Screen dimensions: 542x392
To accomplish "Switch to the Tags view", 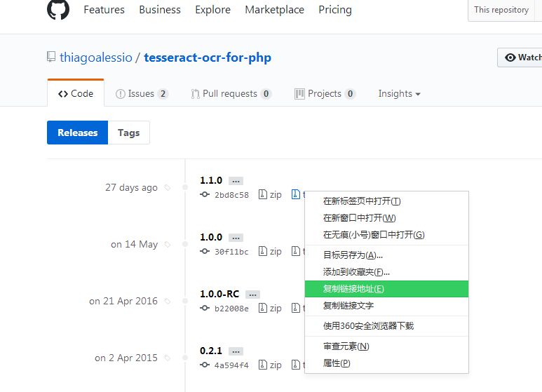I will click(x=128, y=133).
